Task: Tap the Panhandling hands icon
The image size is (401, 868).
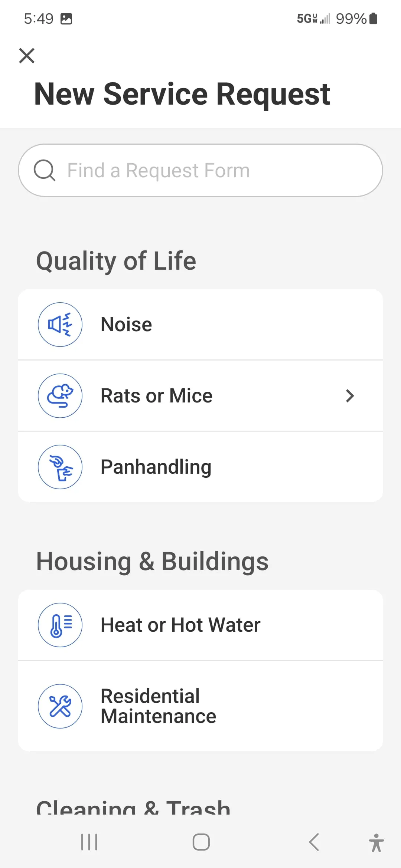Action: [x=60, y=467]
